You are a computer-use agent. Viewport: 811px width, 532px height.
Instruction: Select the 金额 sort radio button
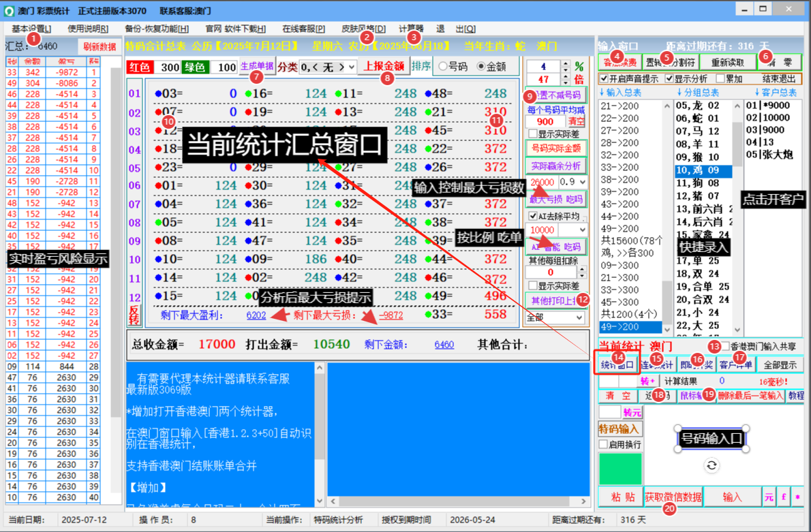pos(480,66)
